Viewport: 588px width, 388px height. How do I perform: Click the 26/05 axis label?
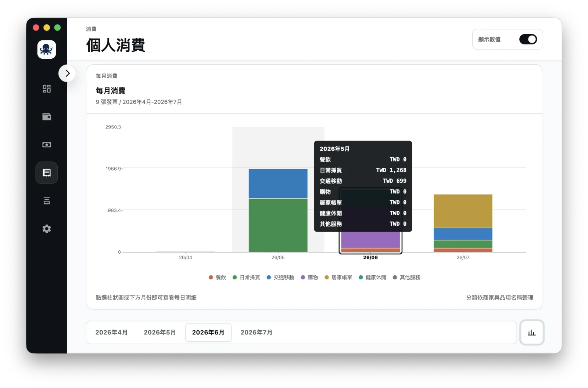278,258
